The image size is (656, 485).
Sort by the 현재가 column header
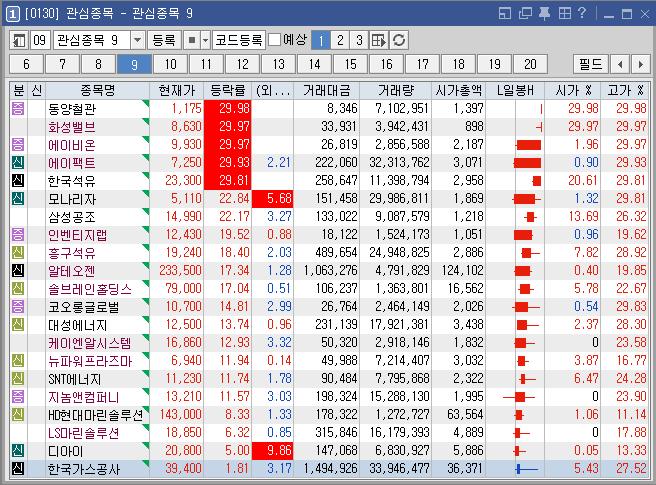coord(177,90)
